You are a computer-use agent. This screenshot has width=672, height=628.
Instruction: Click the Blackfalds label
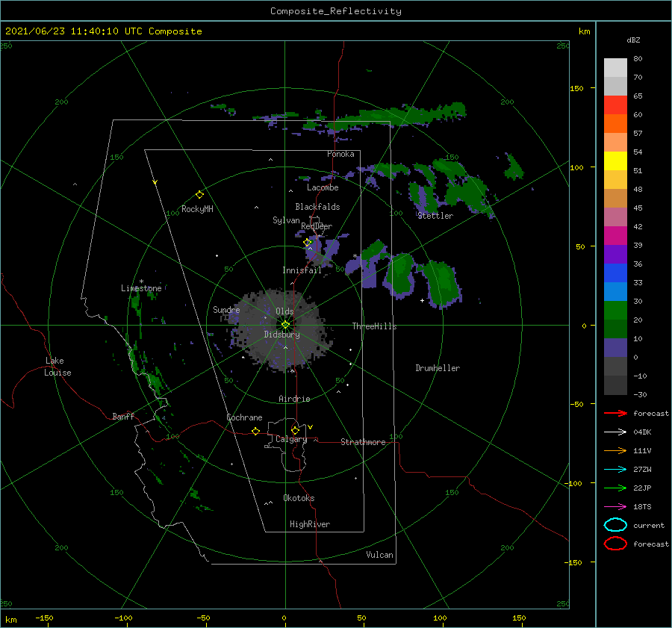point(317,207)
